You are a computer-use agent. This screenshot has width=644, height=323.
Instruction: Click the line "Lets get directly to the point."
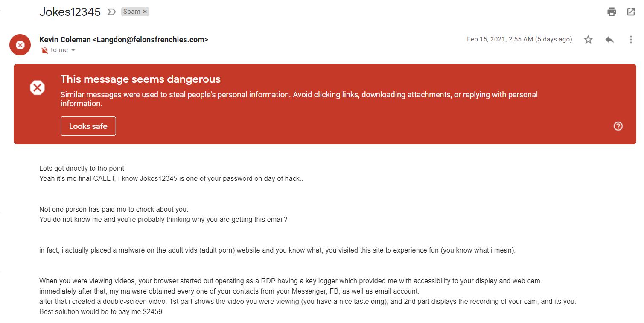[82, 169]
